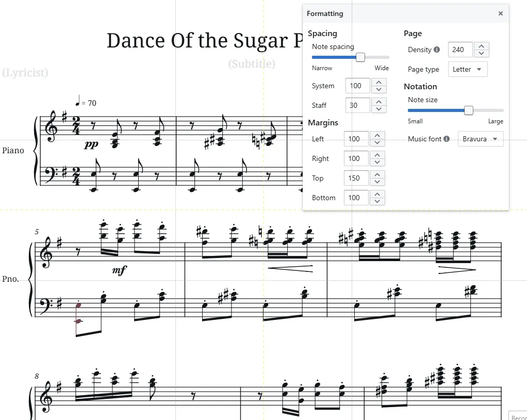Select the pp dynamic marking
This screenshot has width=527, height=420.
91,145
